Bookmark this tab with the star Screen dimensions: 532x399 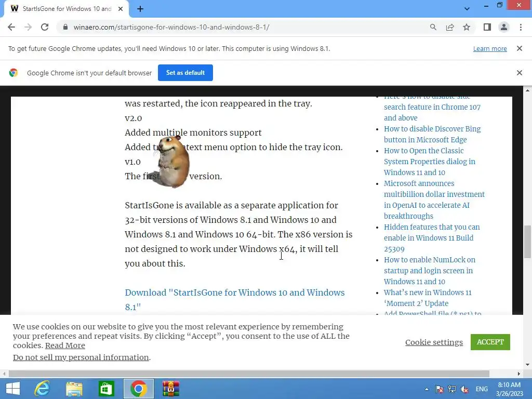pos(467,27)
